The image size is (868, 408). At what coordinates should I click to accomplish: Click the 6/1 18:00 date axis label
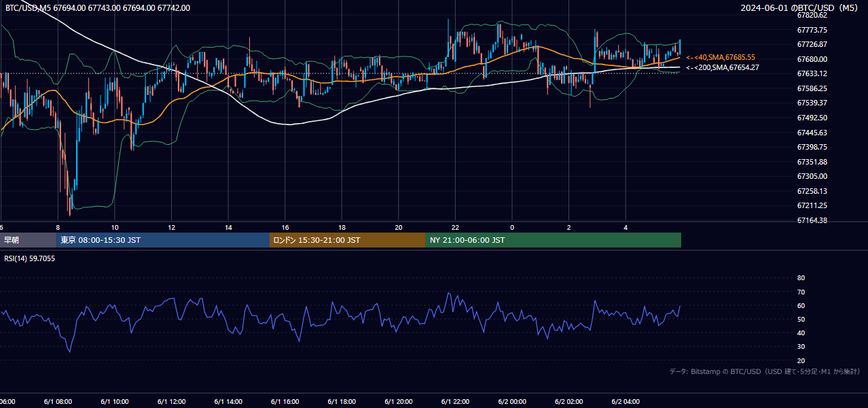(x=342, y=402)
